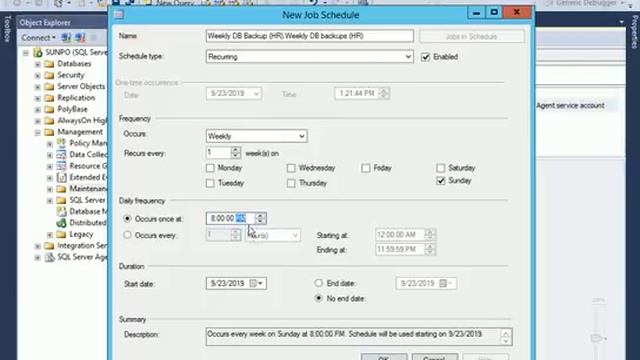Click the Management folder icon

pos(49,132)
